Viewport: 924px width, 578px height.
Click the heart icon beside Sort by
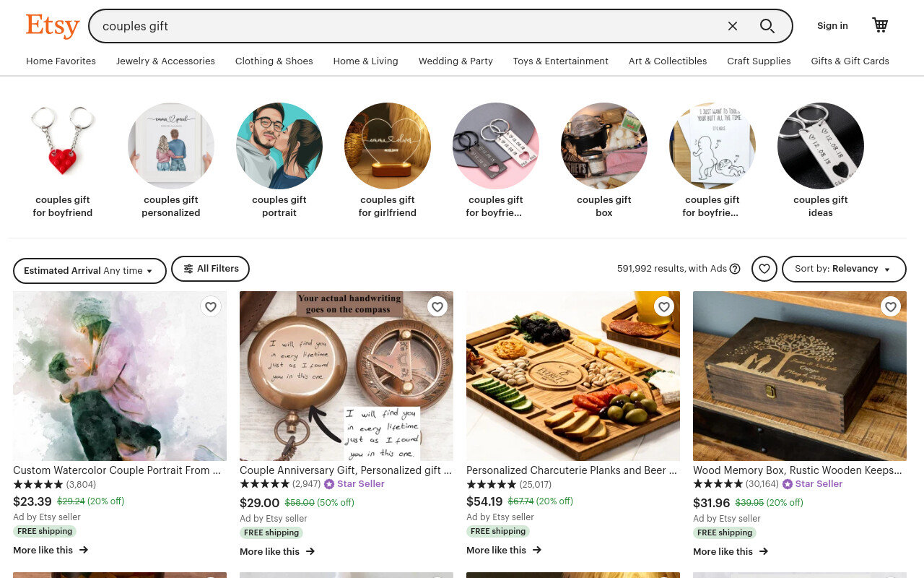click(x=764, y=269)
